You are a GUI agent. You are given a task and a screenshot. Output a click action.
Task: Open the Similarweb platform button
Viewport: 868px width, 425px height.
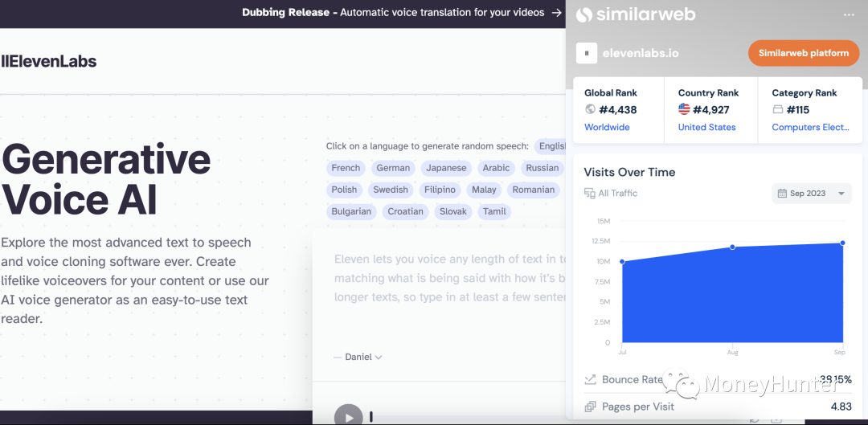[803, 53]
